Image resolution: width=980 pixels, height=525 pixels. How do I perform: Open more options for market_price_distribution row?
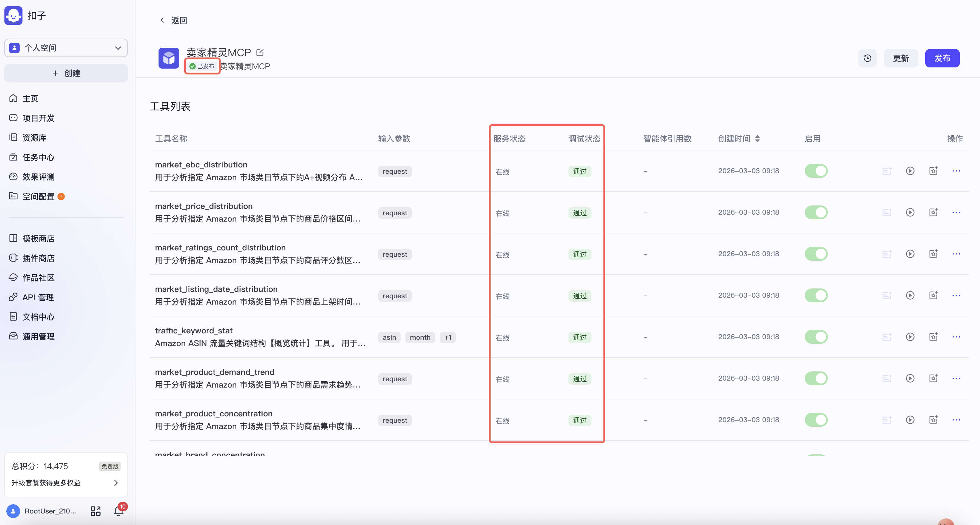pos(956,213)
